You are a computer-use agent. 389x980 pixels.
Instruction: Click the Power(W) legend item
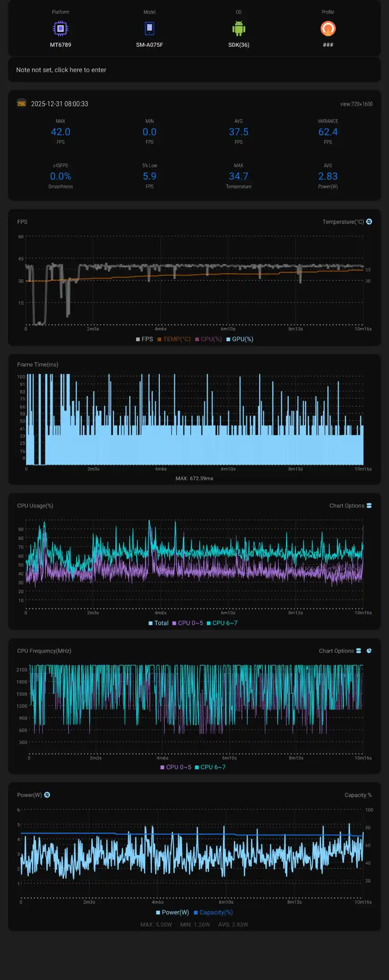click(x=172, y=912)
